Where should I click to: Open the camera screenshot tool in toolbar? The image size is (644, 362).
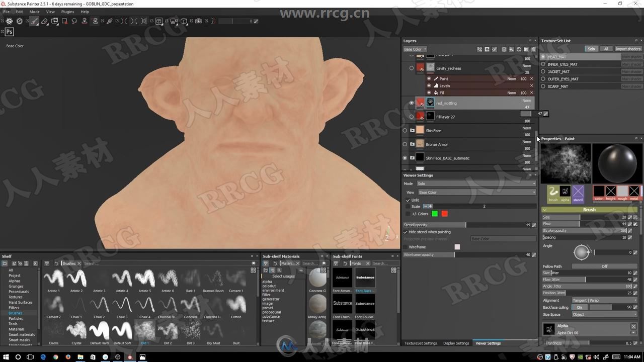[x=198, y=21]
